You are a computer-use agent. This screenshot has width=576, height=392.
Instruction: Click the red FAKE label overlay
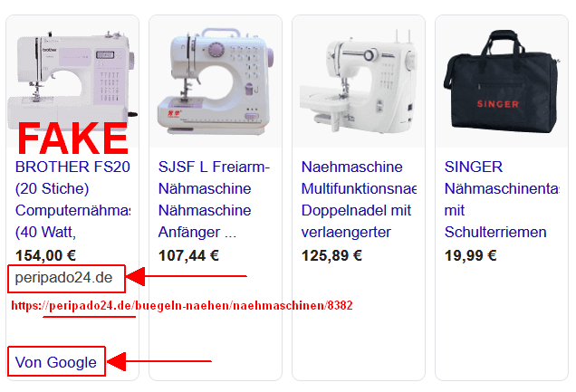72,139
